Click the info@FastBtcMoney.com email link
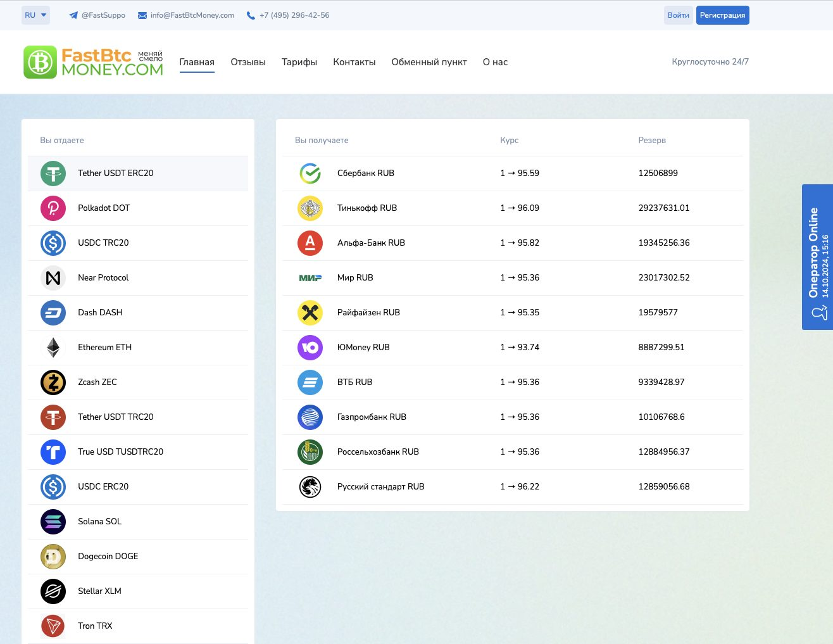This screenshot has height=644, width=833. coord(186,15)
